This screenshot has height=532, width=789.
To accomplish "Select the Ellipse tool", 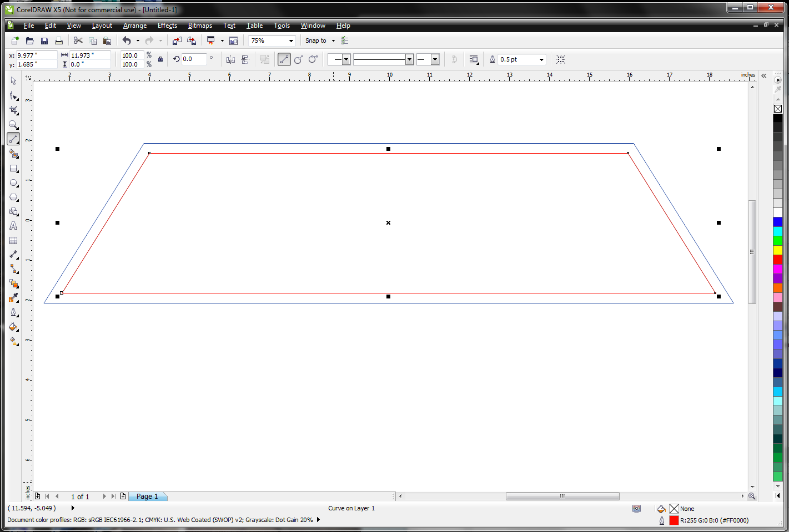I will click(x=13, y=183).
